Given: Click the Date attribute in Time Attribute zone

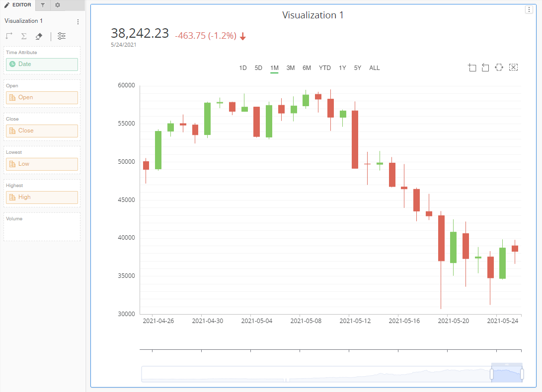Looking at the screenshot, I should (42, 65).
